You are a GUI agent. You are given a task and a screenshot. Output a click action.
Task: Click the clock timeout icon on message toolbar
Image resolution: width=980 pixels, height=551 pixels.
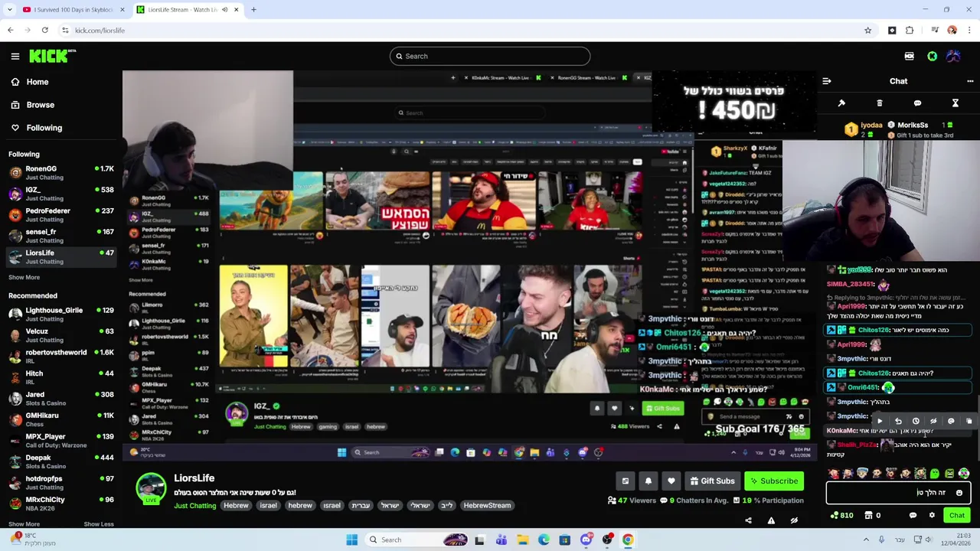click(916, 421)
